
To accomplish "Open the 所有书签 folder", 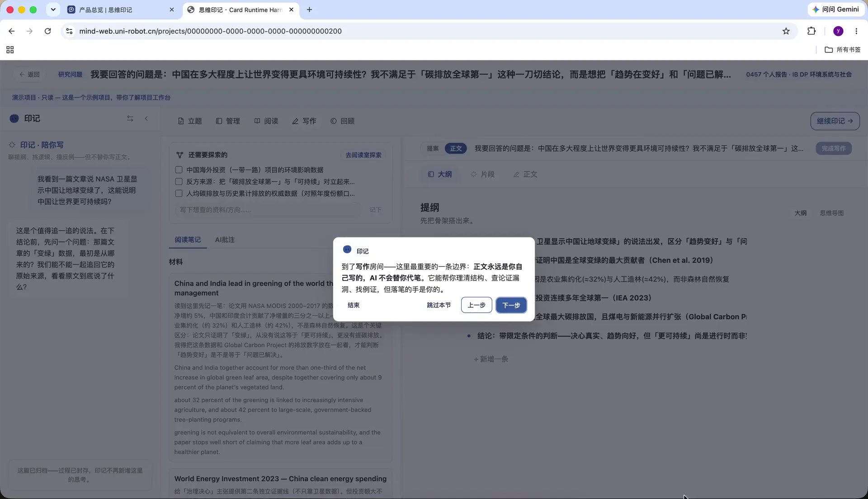I will pos(843,50).
